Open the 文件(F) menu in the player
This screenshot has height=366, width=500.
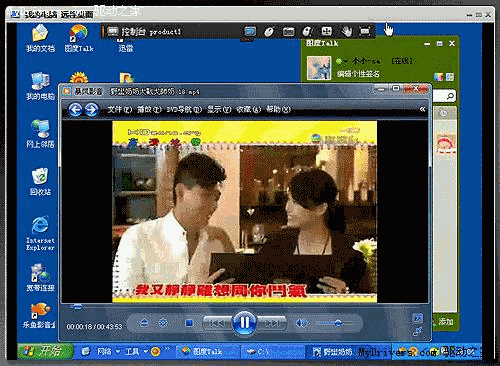[x=120, y=109]
